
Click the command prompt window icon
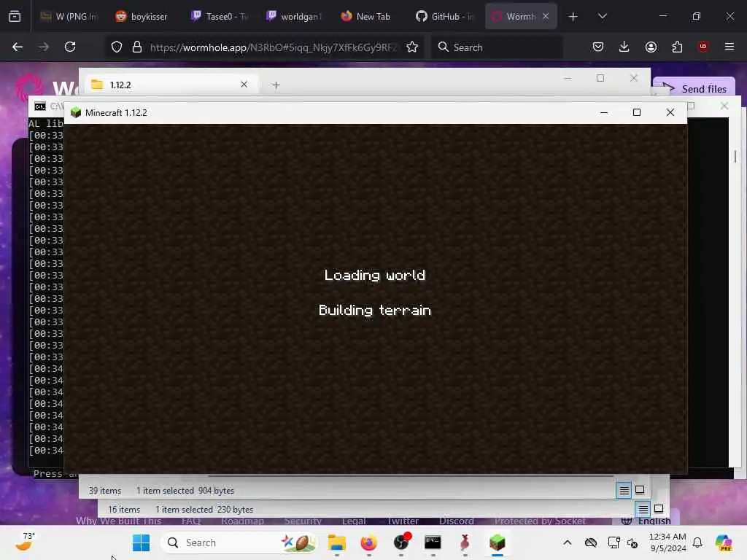click(x=40, y=106)
